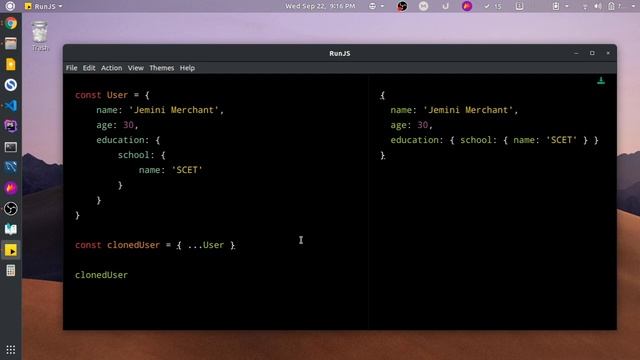Image resolution: width=640 pixels, height=360 pixels.
Task: Open the Files manager in dock
Action: tap(11, 43)
